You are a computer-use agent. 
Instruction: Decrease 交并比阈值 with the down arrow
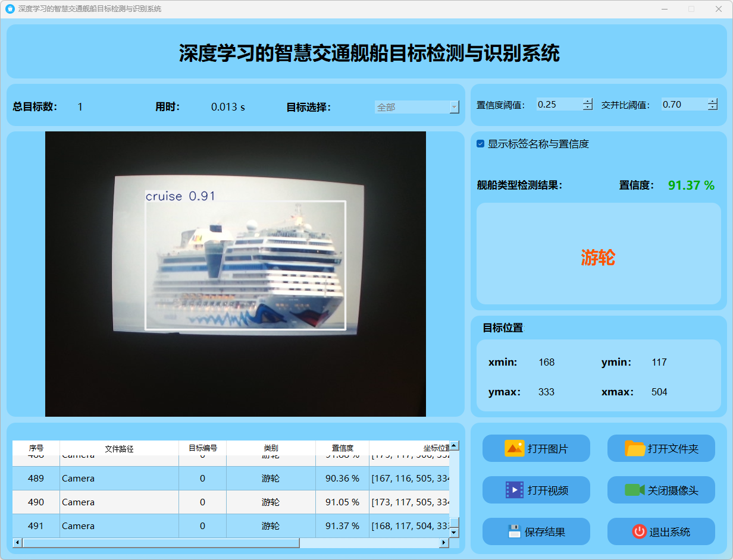click(713, 108)
